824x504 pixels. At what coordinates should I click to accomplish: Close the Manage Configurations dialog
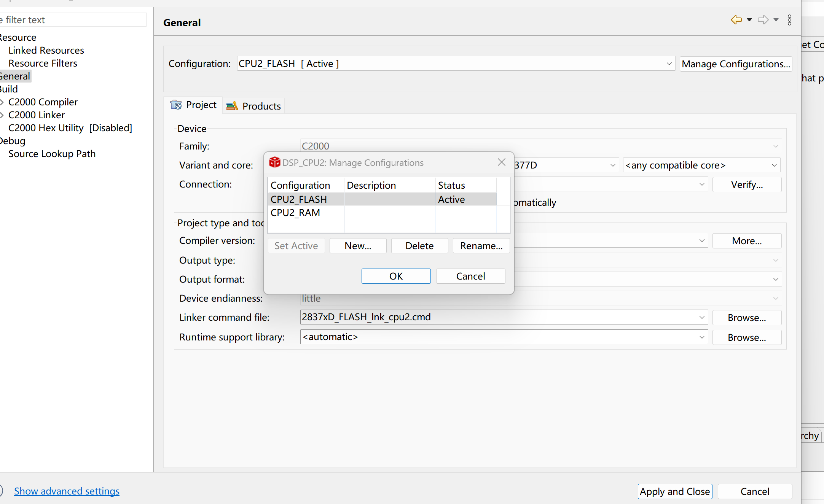(501, 162)
